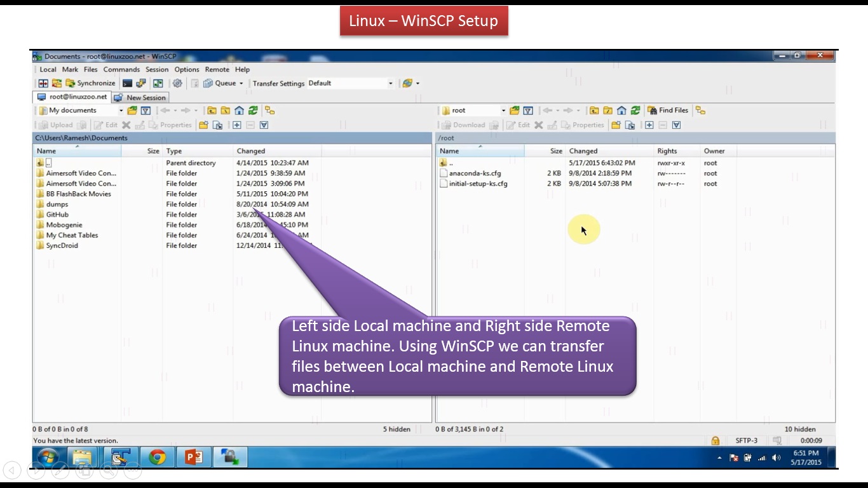
Task: Expand the dropdown arrow beside the globe icon
Action: point(417,83)
